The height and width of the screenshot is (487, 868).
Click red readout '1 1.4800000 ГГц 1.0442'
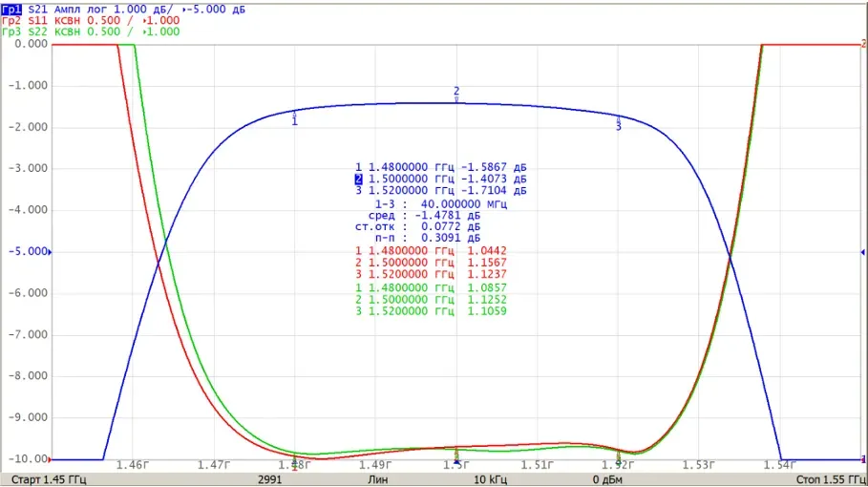click(431, 251)
